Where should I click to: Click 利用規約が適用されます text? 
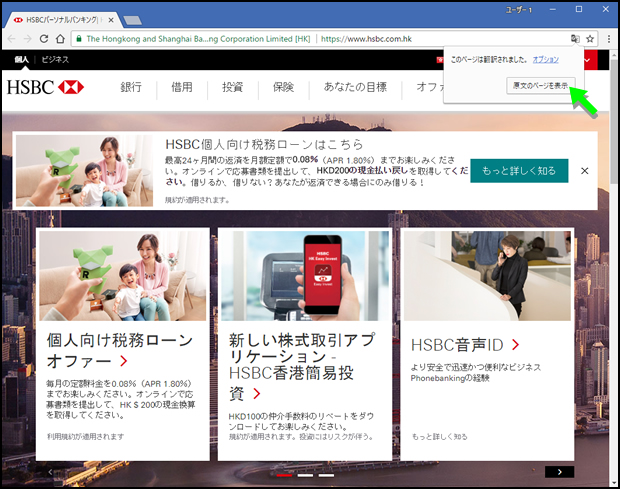pos(85,436)
